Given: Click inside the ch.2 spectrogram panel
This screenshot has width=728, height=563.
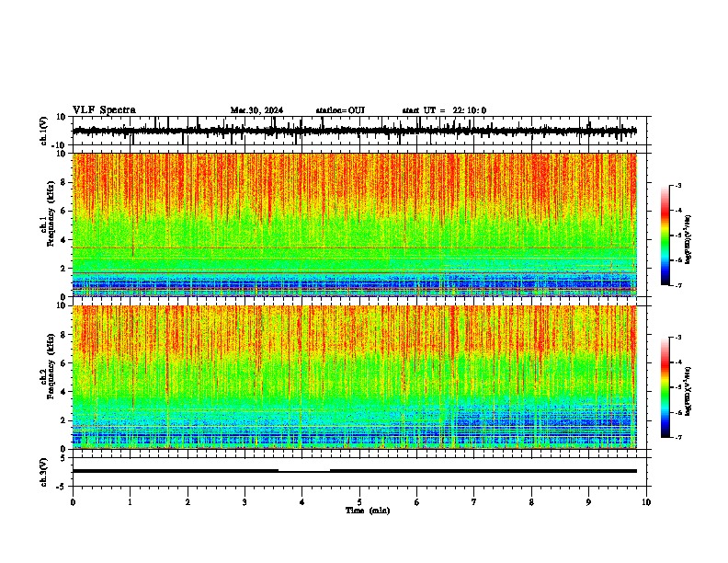Looking at the screenshot, I should tap(355, 377).
